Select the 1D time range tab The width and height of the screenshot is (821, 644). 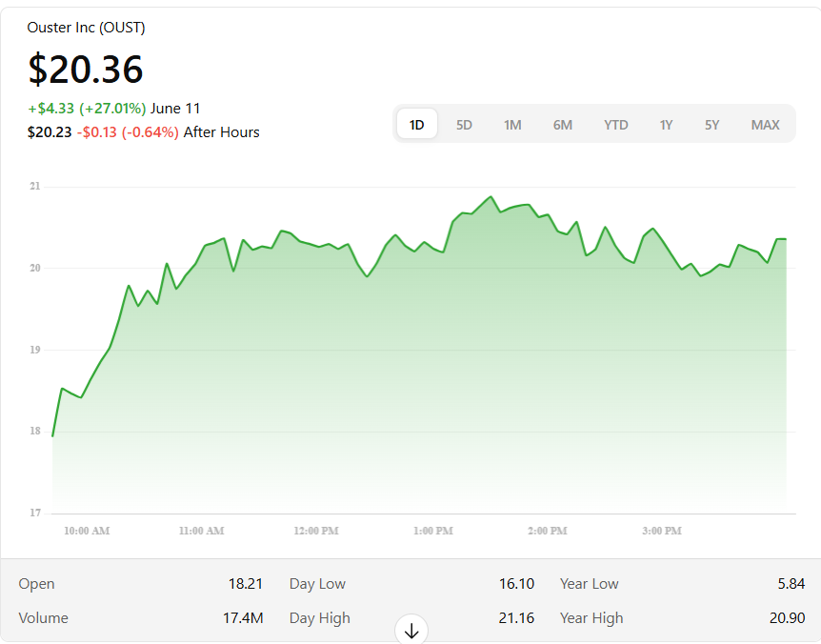click(x=417, y=124)
